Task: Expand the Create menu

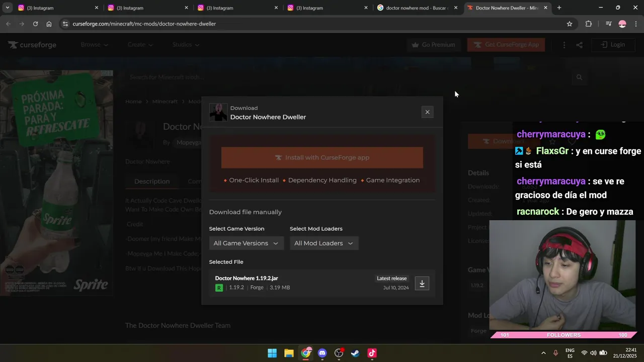Action: point(140,45)
